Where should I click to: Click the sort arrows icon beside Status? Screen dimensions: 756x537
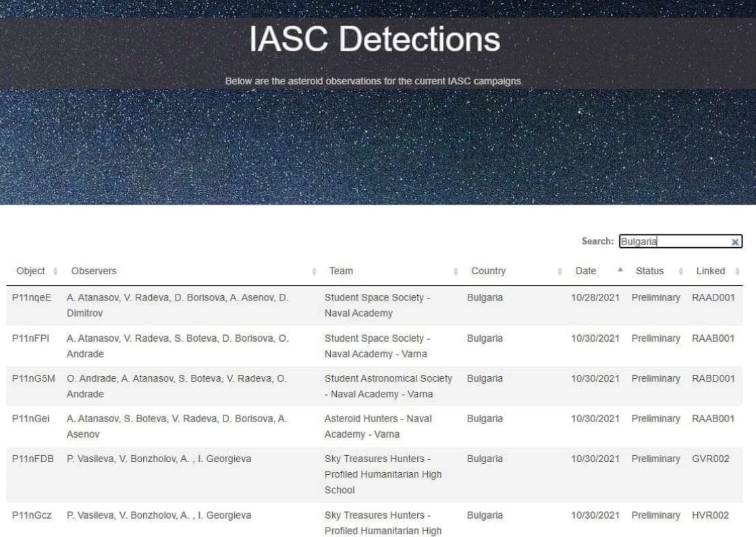[681, 272]
